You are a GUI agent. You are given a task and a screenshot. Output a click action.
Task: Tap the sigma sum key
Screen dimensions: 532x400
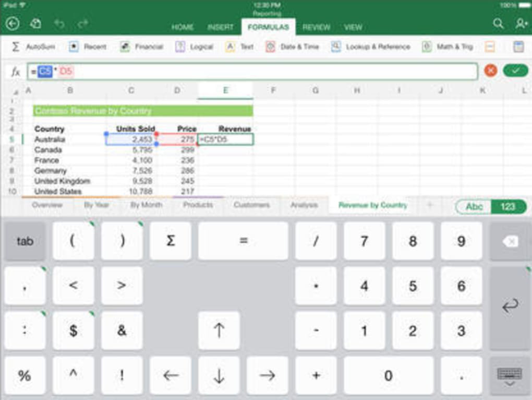[171, 241]
